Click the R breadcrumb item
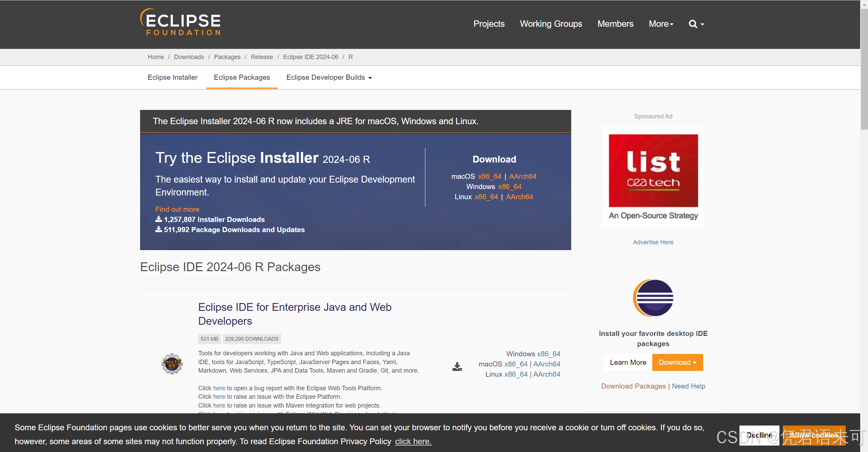This screenshot has height=452, width=868. point(351,57)
